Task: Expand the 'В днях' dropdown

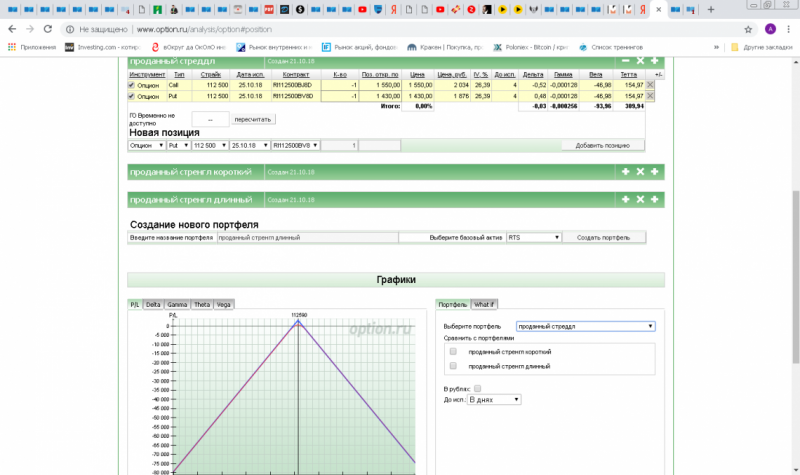Action: [x=494, y=399]
